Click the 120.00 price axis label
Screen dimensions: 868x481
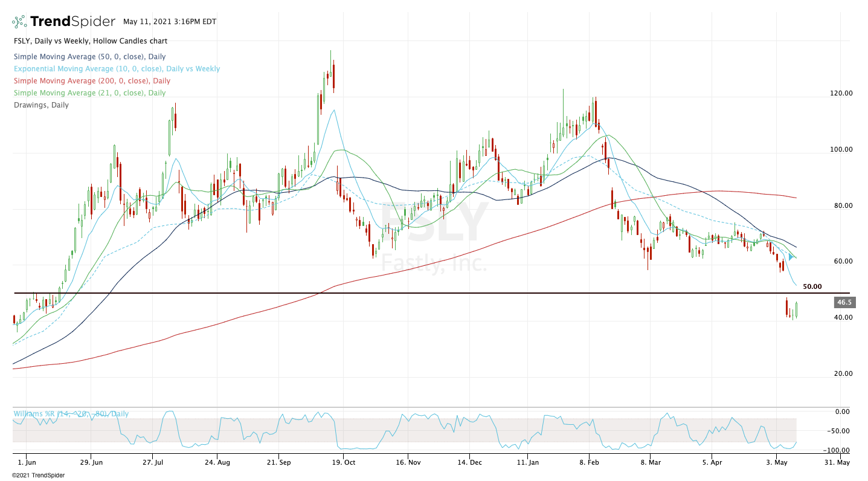coord(841,94)
